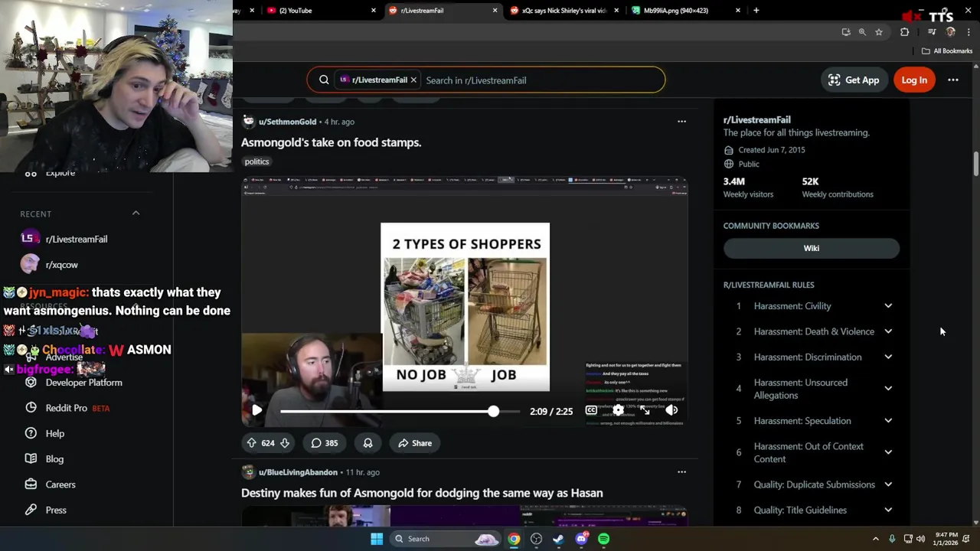Upvote the Asmongold food stamps post

point(251,443)
